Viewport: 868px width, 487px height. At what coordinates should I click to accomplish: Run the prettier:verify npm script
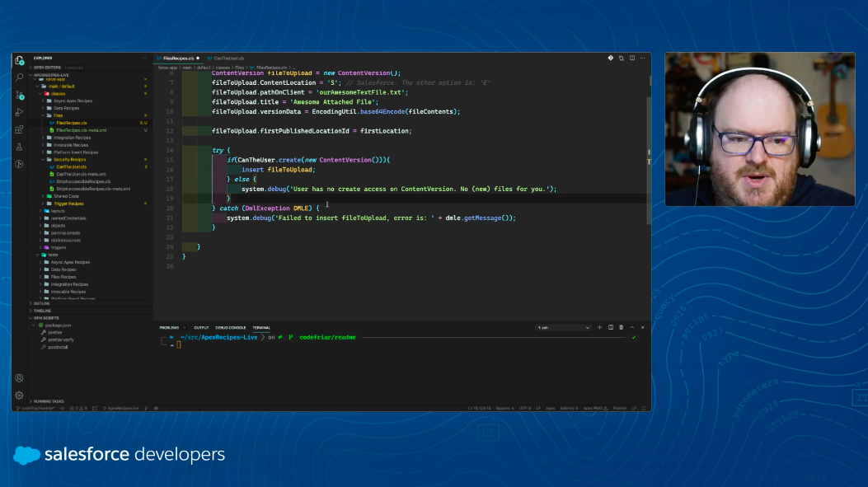tap(61, 339)
